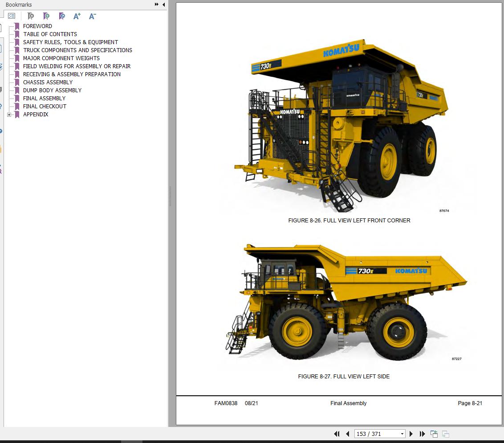The height and width of the screenshot is (443, 504).
Task: Select the delete bookmark icon
Action: (31, 16)
